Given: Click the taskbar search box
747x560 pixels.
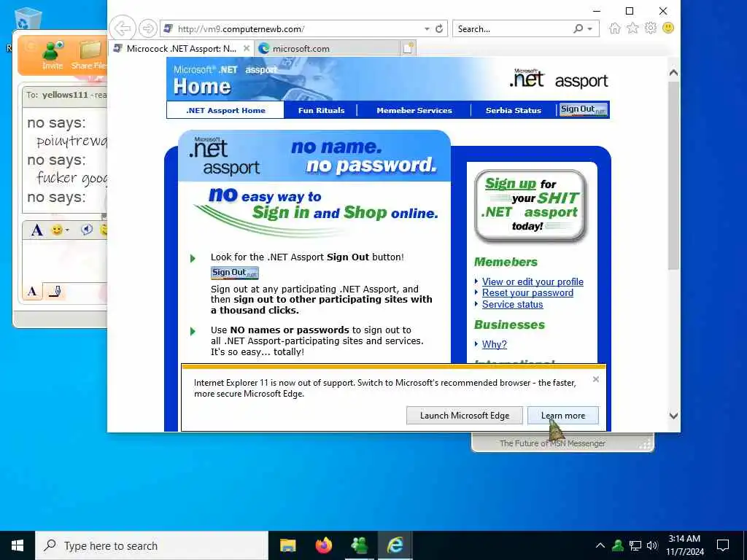Looking at the screenshot, I should tap(152, 545).
